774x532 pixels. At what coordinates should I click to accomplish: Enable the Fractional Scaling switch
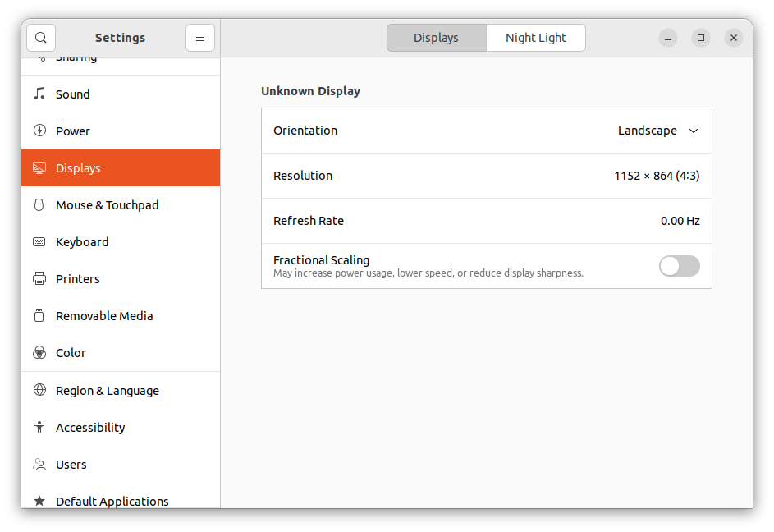point(679,266)
